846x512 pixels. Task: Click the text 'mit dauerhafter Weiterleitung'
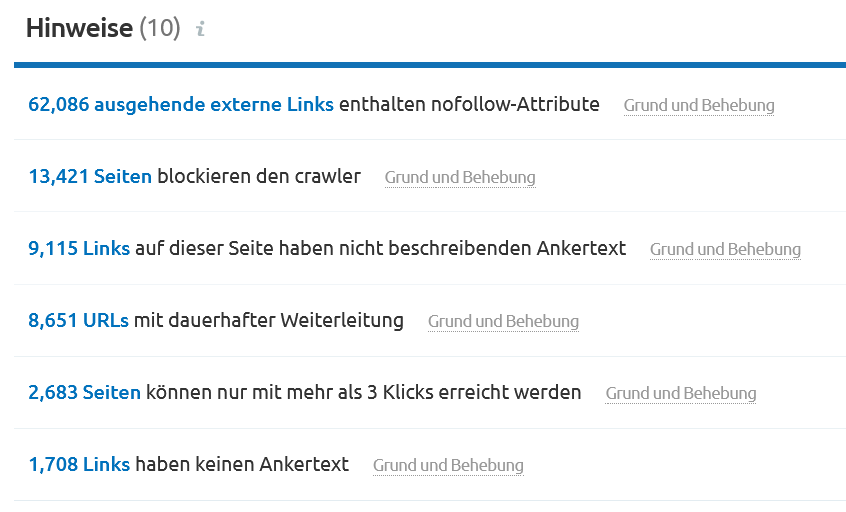coord(268,321)
